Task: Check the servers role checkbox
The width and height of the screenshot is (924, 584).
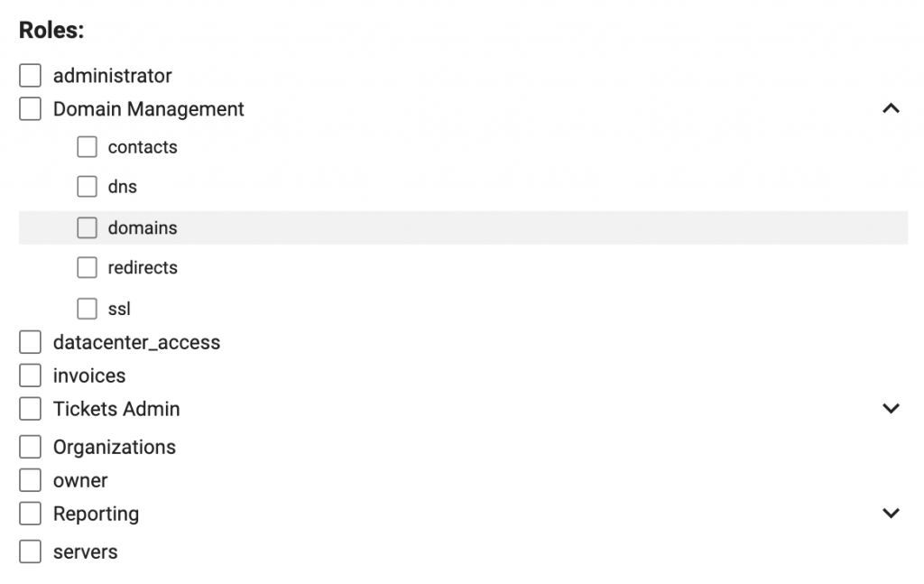Action: 30,552
